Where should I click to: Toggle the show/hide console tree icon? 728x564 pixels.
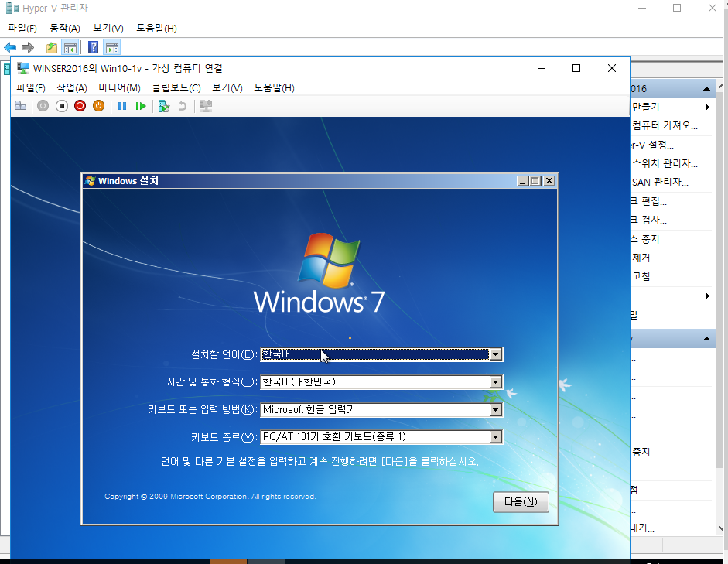(70, 47)
